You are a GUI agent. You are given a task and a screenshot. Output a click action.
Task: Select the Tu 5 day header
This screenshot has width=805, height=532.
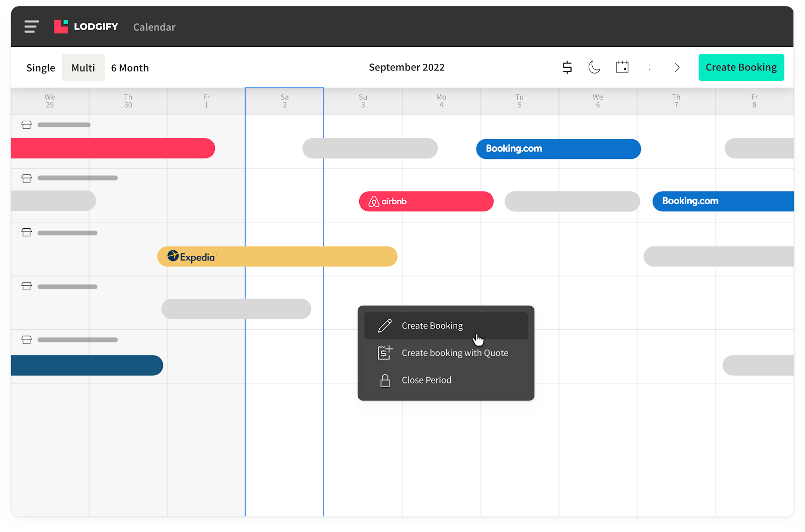[x=520, y=101]
